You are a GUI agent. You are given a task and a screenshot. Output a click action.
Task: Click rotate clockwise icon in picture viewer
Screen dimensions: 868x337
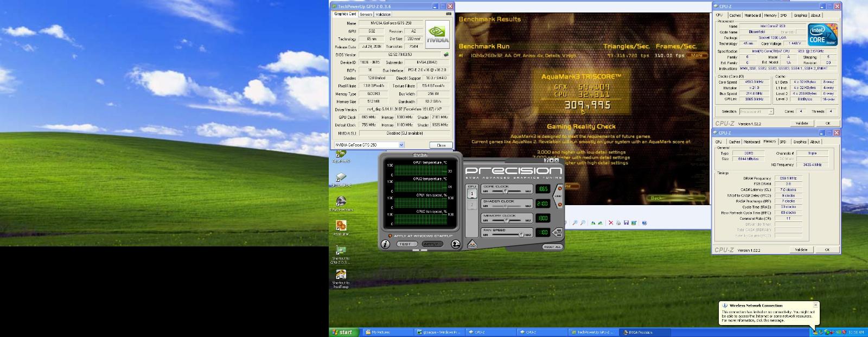click(x=593, y=222)
